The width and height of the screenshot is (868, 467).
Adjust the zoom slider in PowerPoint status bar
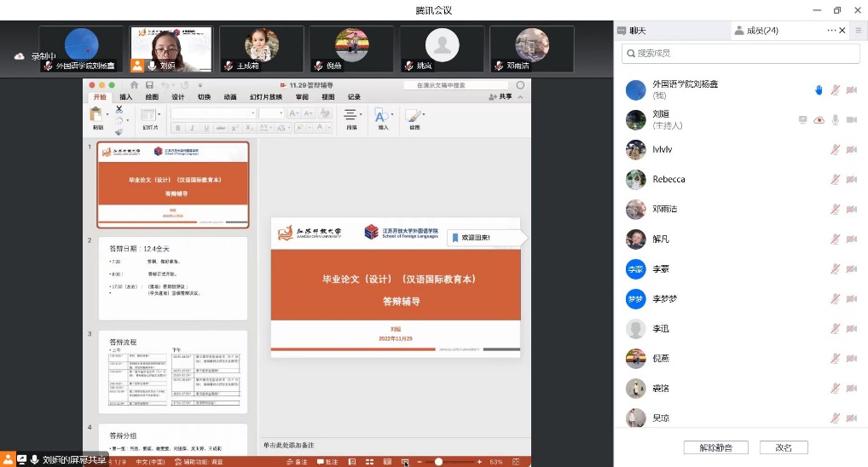click(x=438, y=462)
